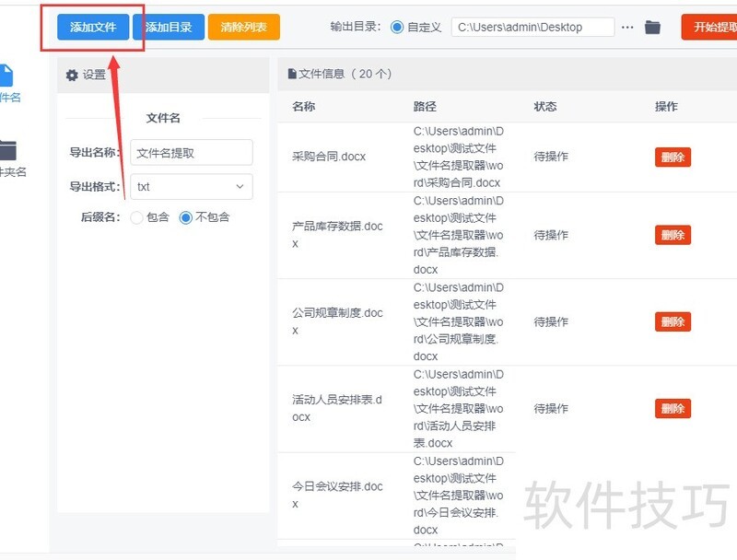Click the output directory path field
The width and height of the screenshot is (737, 560).
pyautogui.click(x=532, y=28)
